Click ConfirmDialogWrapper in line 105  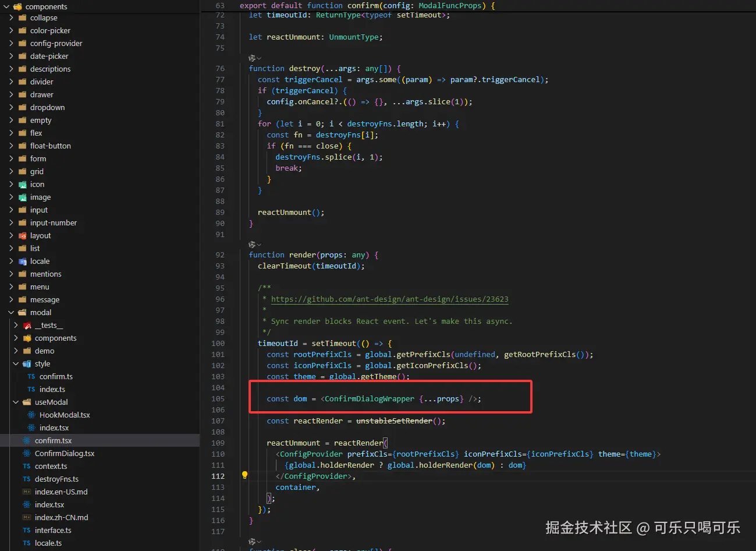click(370, 398)
